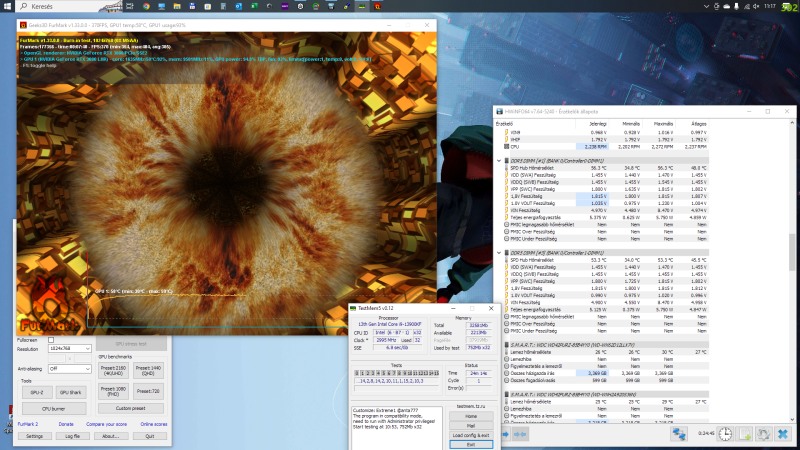Run the Preset:720 benchmark
The height and width of the screenshot is (450, 800).
[148, 391]
